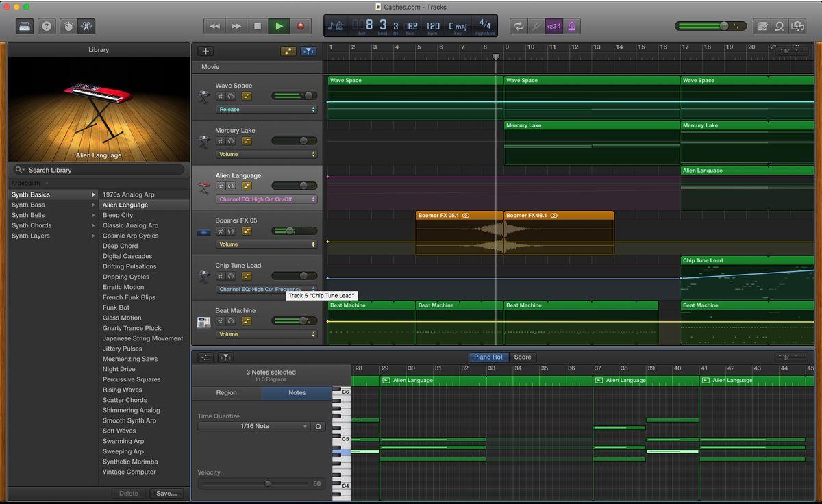Select the Synth Bells library category

[53, 215]
